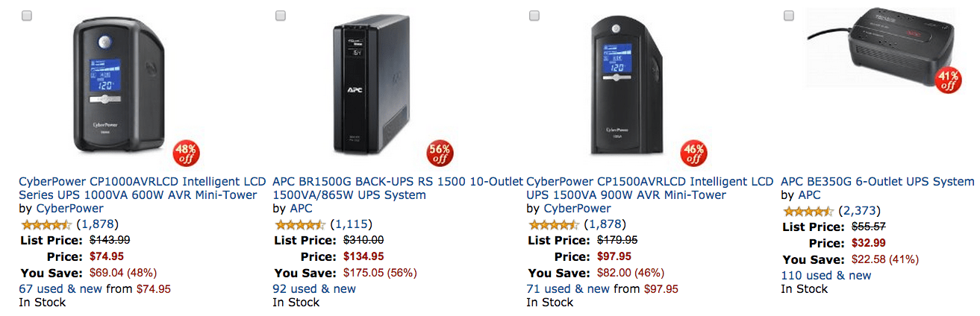The width and height of the screenshot is (980, 316).
Task: Click the 46% off discount badge
Action: 693,154
